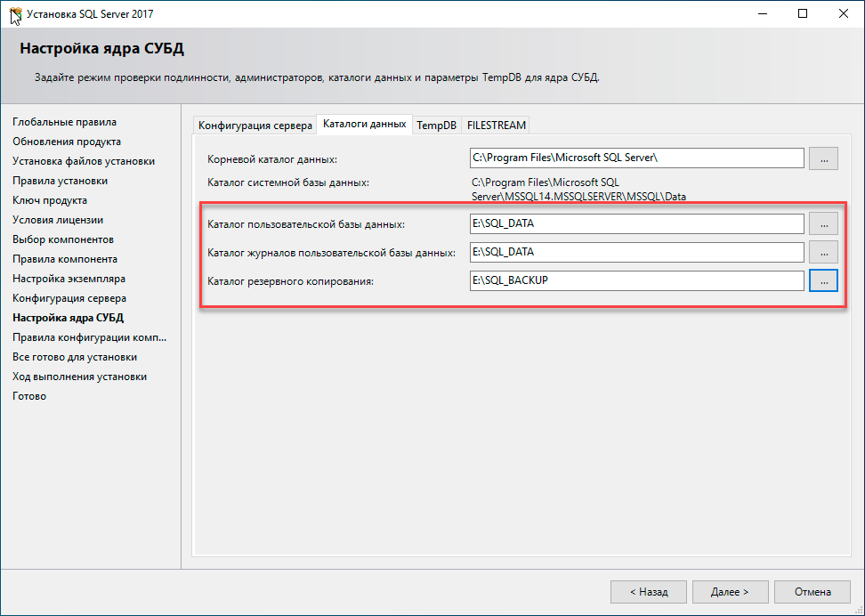Image resolution: width=865 pixels, height=616 pixels.
Task: Open the TempDB tab
Action: tap(436, 126)
